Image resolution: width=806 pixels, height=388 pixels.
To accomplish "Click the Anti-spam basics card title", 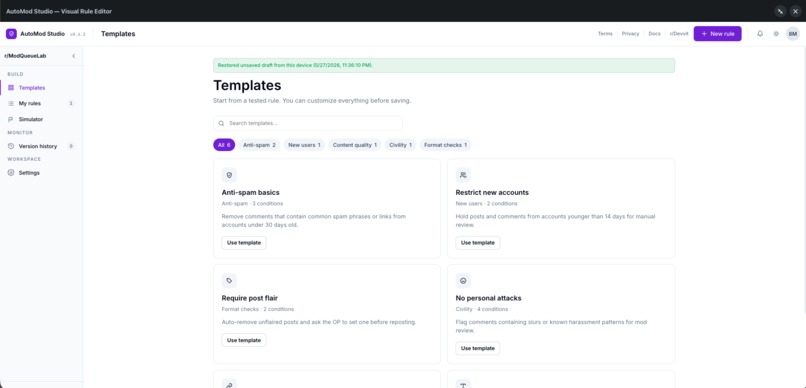I will tap(250, 193).
